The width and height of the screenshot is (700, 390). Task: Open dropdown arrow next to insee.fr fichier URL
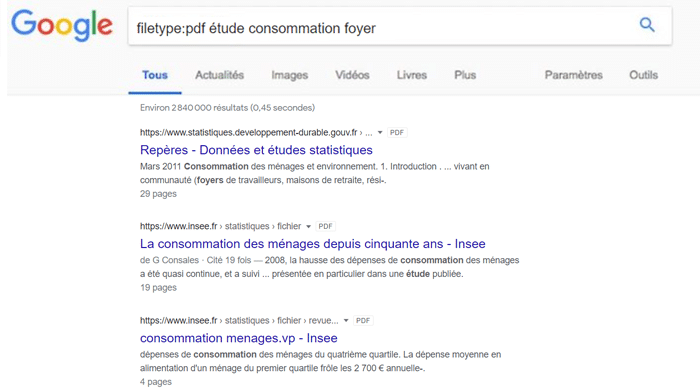(308, 227)
